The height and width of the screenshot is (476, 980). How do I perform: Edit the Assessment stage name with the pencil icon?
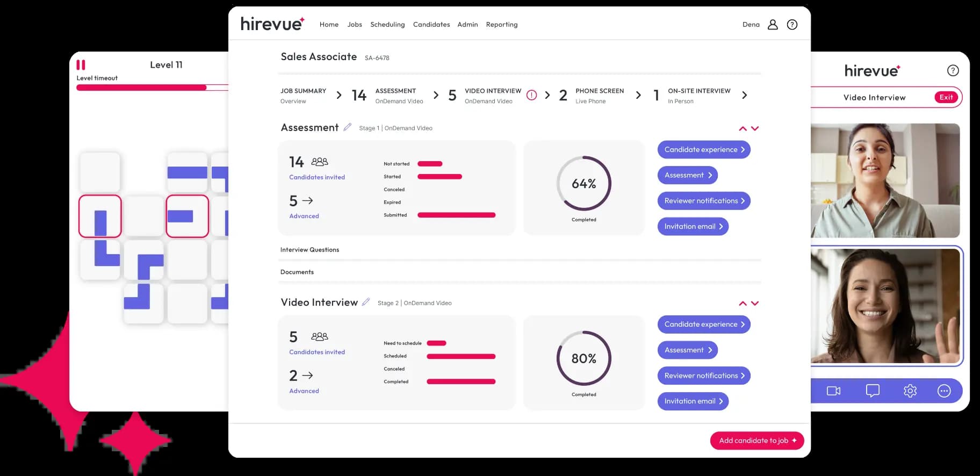(x=347, y=127)
